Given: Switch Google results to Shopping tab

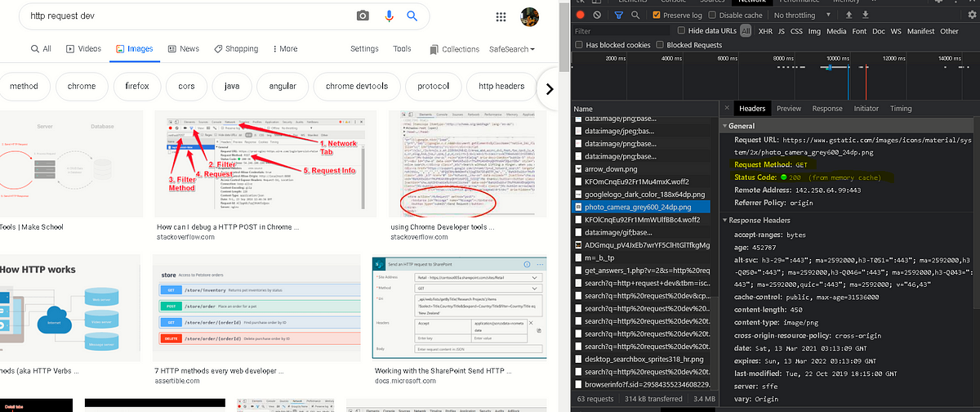Looking at the screenshot, I should click(x=235, y=49).
